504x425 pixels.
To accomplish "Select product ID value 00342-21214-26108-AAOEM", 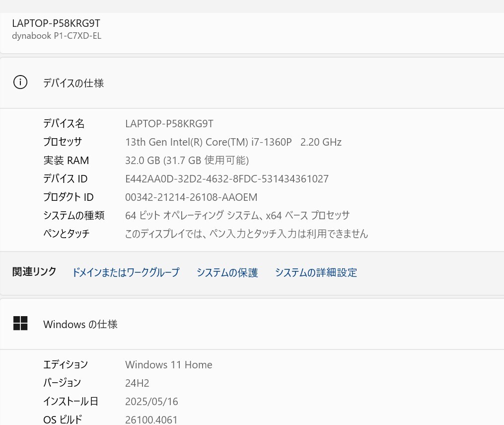I will click(x=191, y=197).
